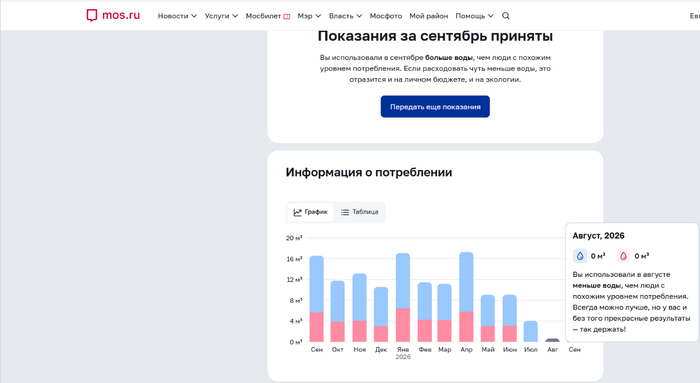The image size is (700, 383).
Task: Select the grey Авг consumption bar
Action: click(x=552, y=340)
